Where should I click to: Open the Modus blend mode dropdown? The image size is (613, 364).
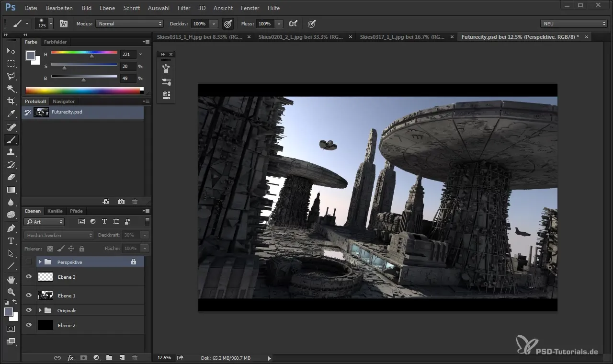pos(130,23)
